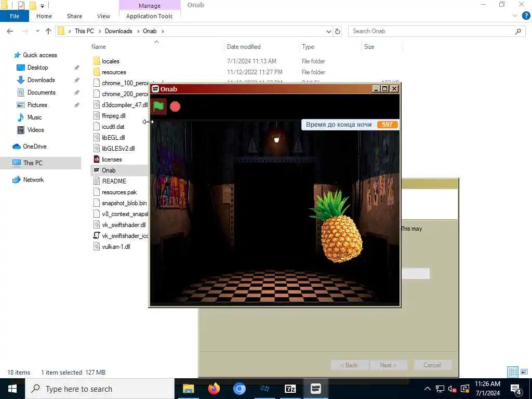Open the notification center icon

(516, 389)
